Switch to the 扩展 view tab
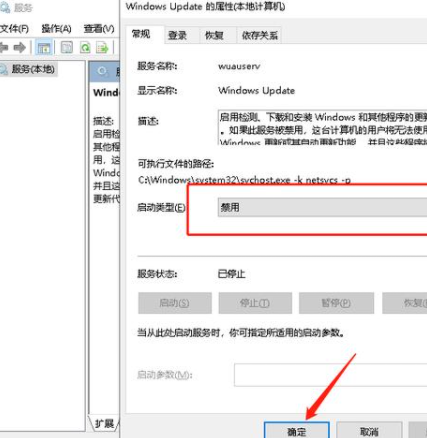Screen dimensions: 427x438 104,423
